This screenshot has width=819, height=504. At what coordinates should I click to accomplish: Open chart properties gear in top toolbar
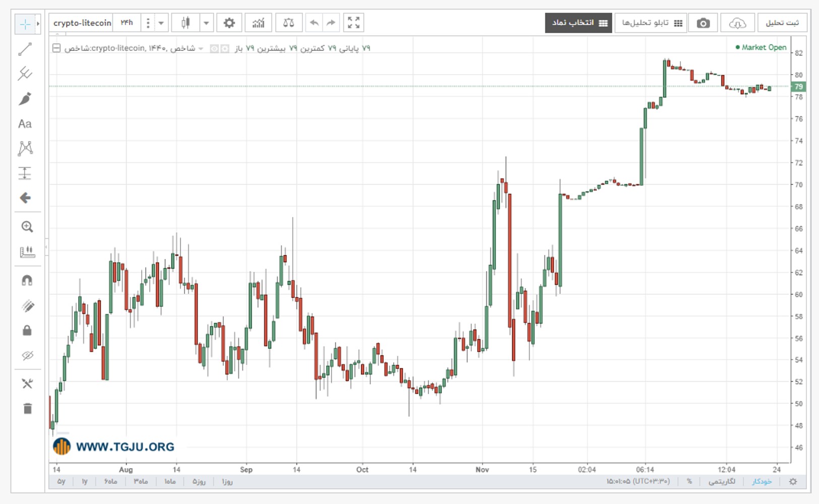tap(229, 23)
